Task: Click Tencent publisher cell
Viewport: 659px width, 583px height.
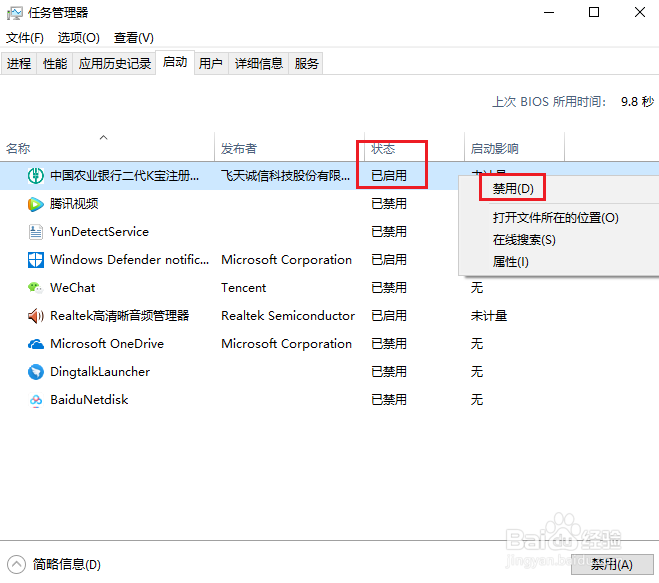Action: pos(244,288)
